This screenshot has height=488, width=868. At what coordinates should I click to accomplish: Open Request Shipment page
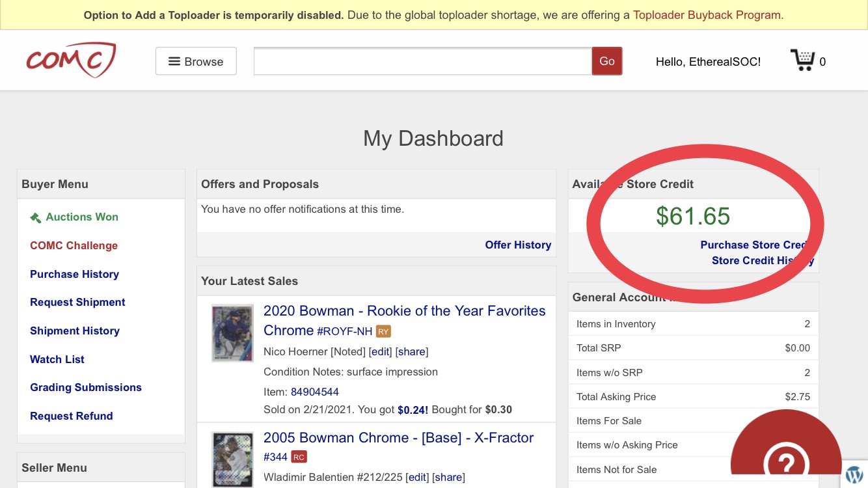point(78,302)
